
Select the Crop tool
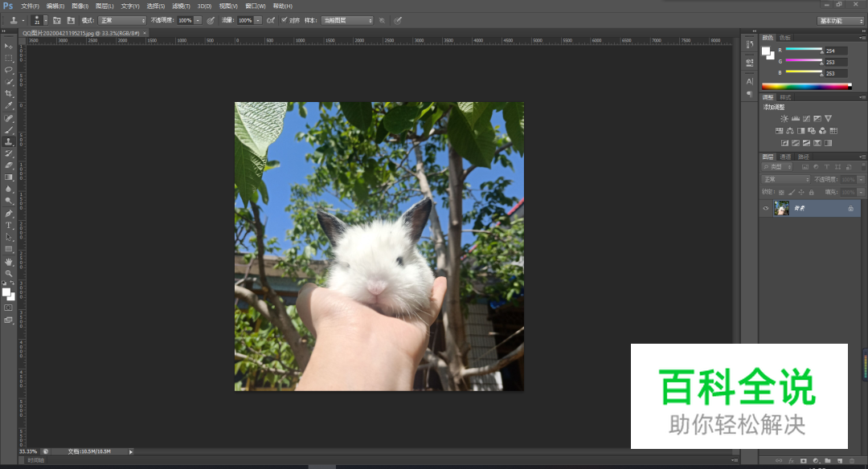(x=9, y=93)
